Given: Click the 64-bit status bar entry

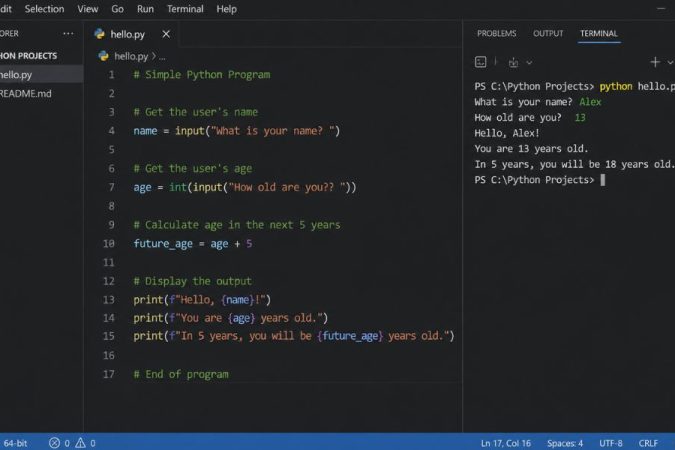Looking at the screenshot, I should 15,443.
